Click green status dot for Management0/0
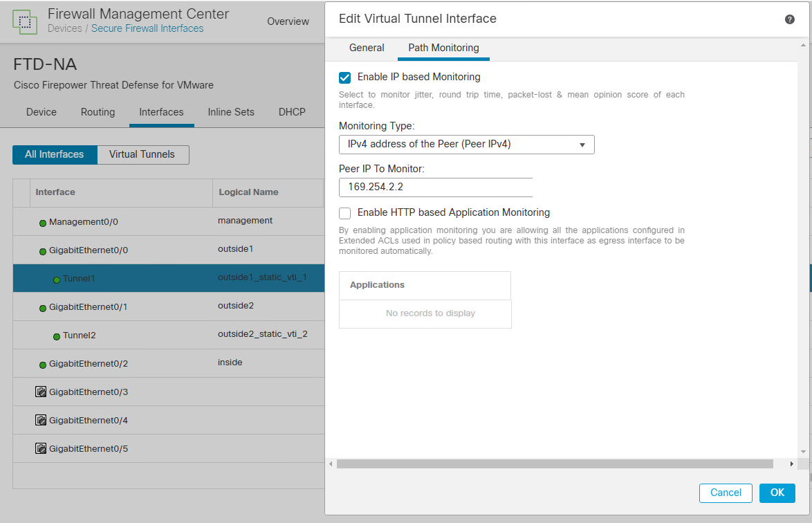The image size is (812, 523). (43, 223)
